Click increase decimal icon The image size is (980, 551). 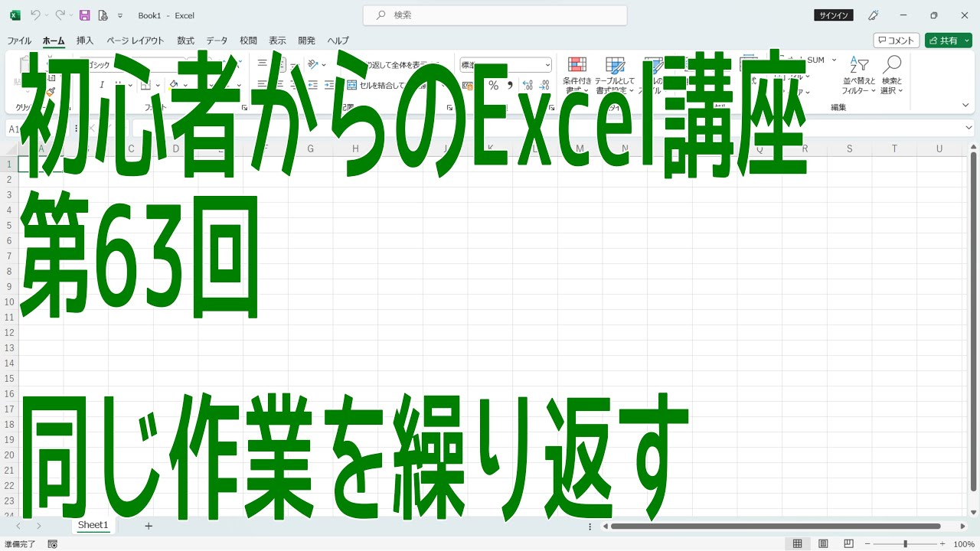click(x=528, y=86)
